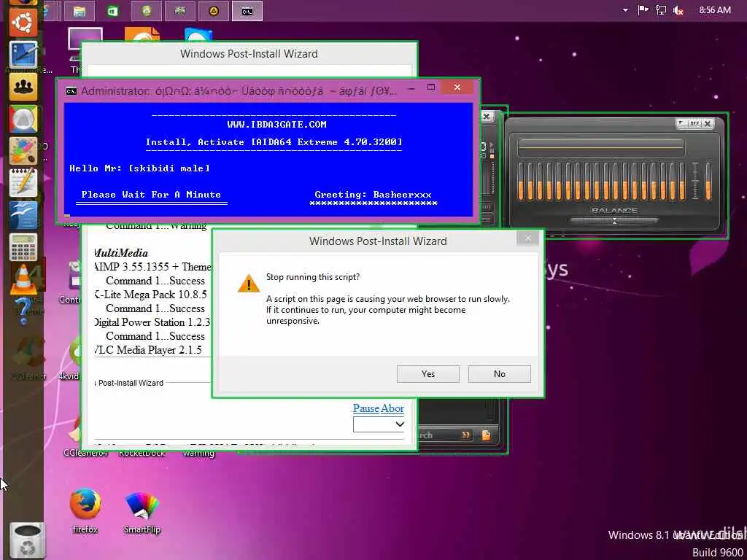Select VLC Media Player 2.1.5 line
This screenshot has width=747, height=560.
point(148,349)
